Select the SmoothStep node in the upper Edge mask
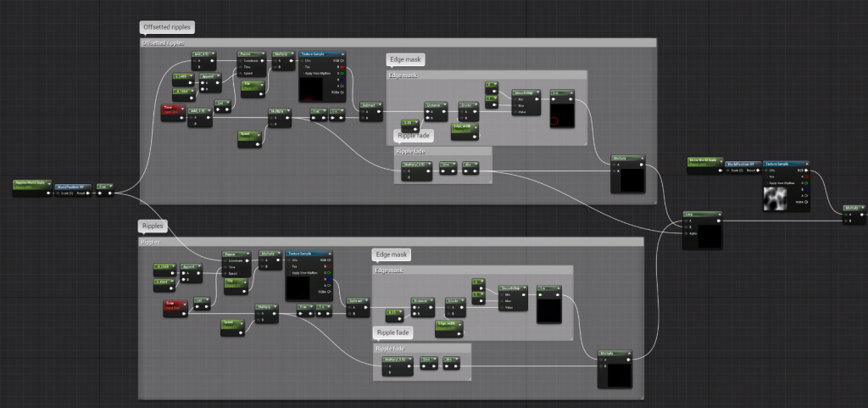The width and height of the screenshot is (868, 408). (x=527, y=92)
